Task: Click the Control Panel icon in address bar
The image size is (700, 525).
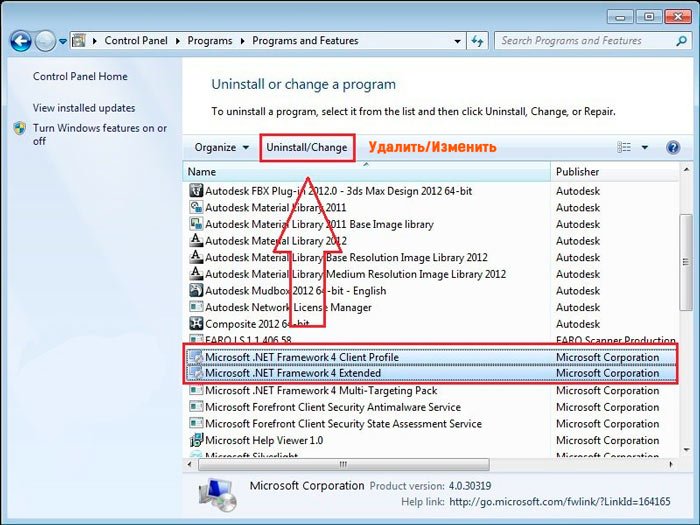Action: tap(79, 41)
